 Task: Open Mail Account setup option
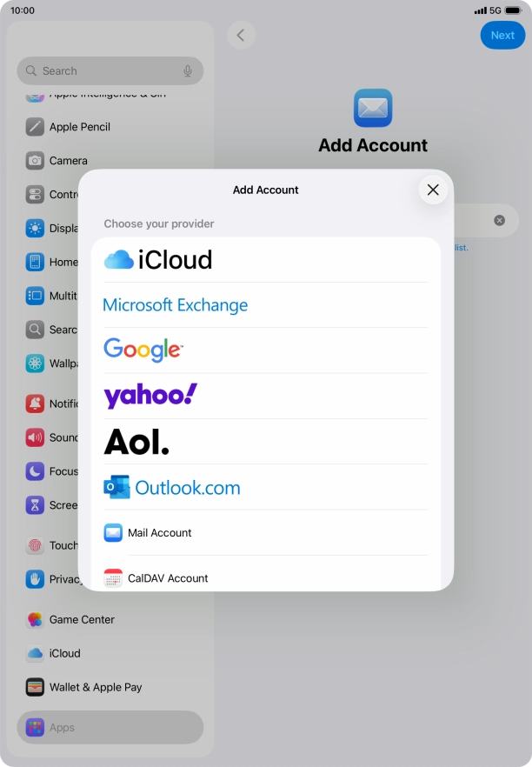pos(160,533)
